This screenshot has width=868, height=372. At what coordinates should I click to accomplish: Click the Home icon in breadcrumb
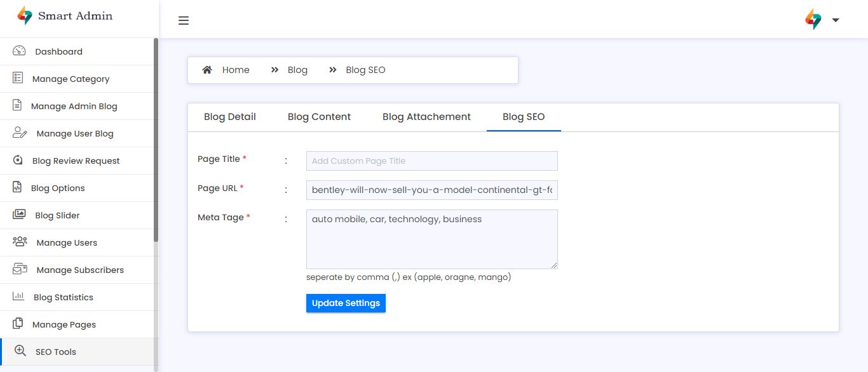pyautogui.click(x=207, y=70)
